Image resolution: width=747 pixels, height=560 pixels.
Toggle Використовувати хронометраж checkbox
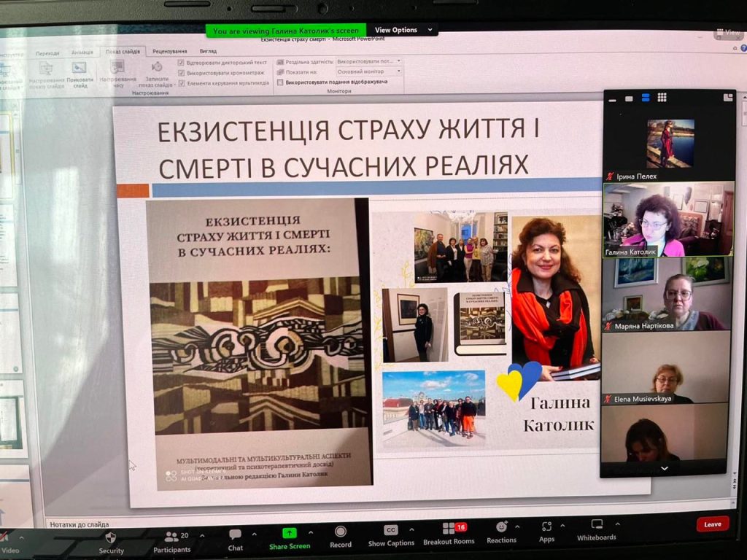181,73
